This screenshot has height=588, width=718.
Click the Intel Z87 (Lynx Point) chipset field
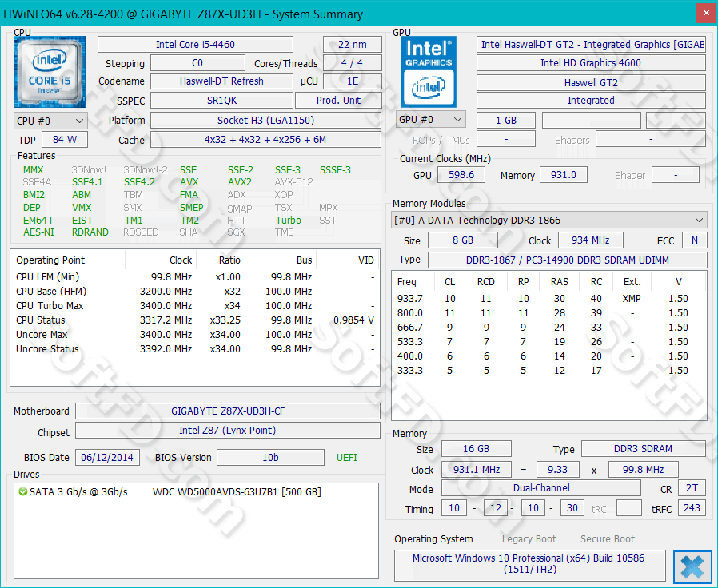pyautogui.click(x=228, y=431)
